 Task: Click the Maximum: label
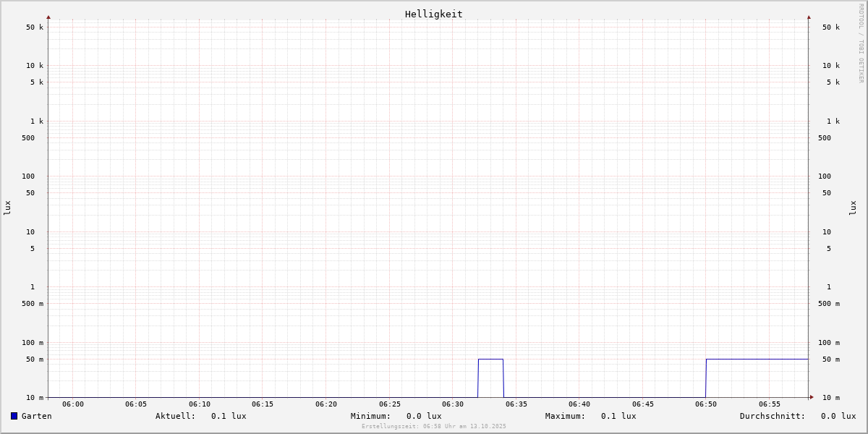566,416
